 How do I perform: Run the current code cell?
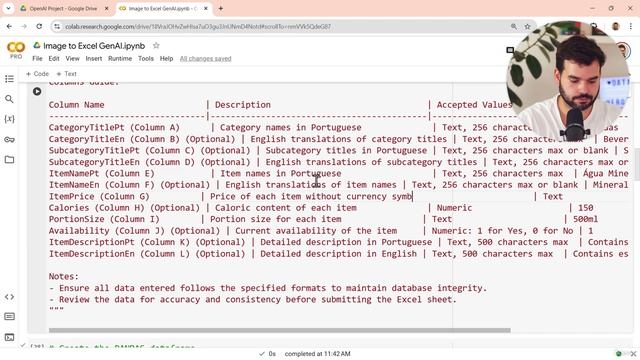37,91
